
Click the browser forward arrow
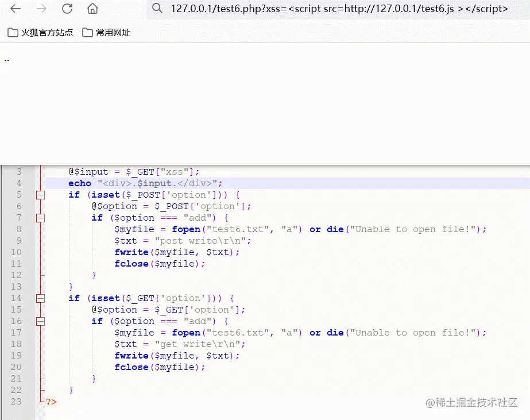pos(41,9)
